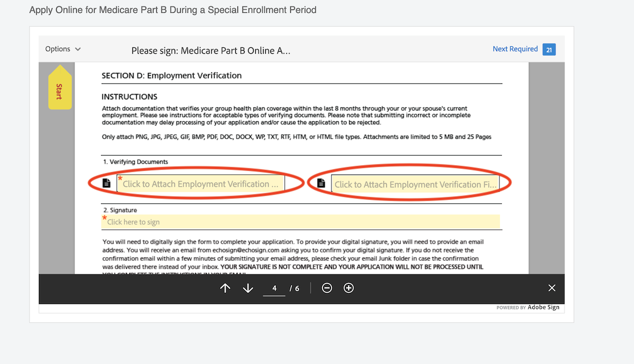Zoom in using the plus icon
The image size is (634, 364).
pyautogui.click(x=349, y=288)
